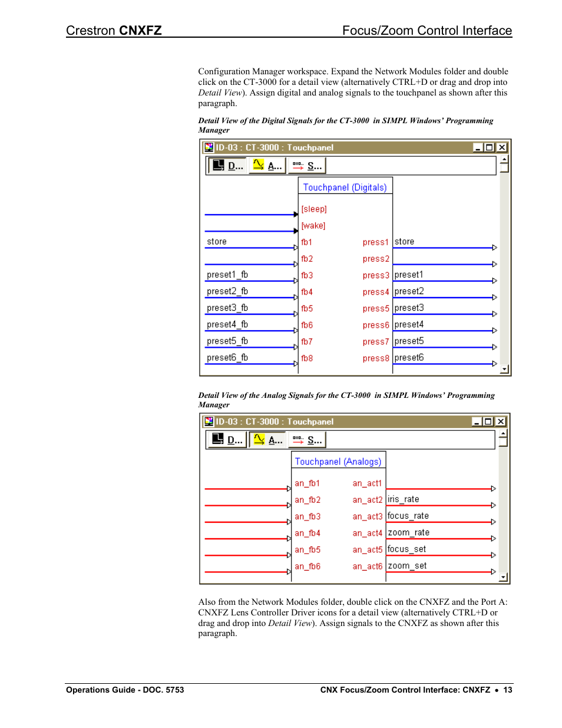Click the fb3 input label
The width and height of the screenshot is (562, 728).
click(x=307, y=275)
